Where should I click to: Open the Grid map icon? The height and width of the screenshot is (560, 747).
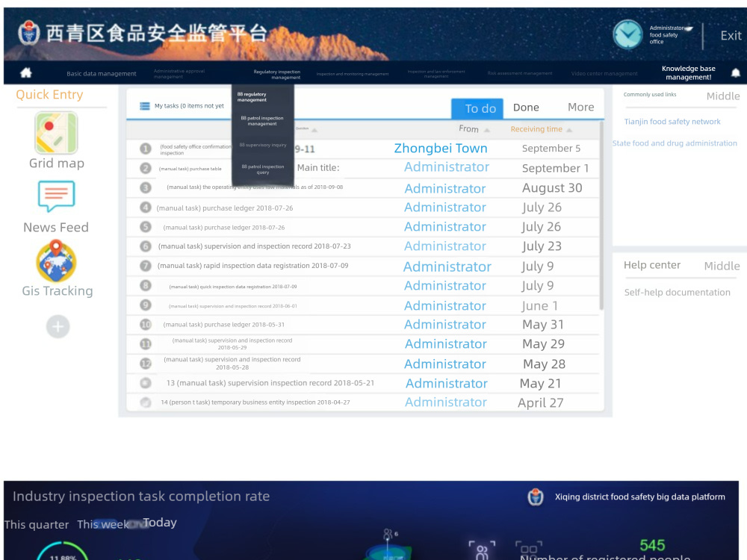[56, 133]
